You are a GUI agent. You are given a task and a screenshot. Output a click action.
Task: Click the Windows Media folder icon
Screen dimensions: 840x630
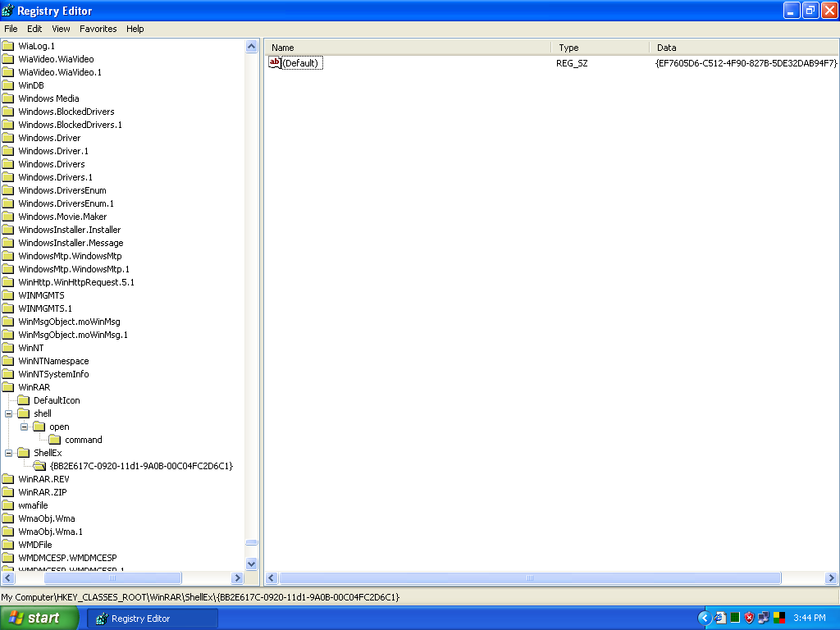tap(8, 98)
